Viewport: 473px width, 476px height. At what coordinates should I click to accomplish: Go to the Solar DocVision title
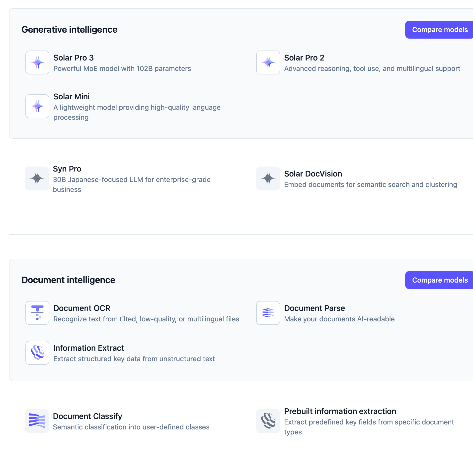click(x=313, y=174)
